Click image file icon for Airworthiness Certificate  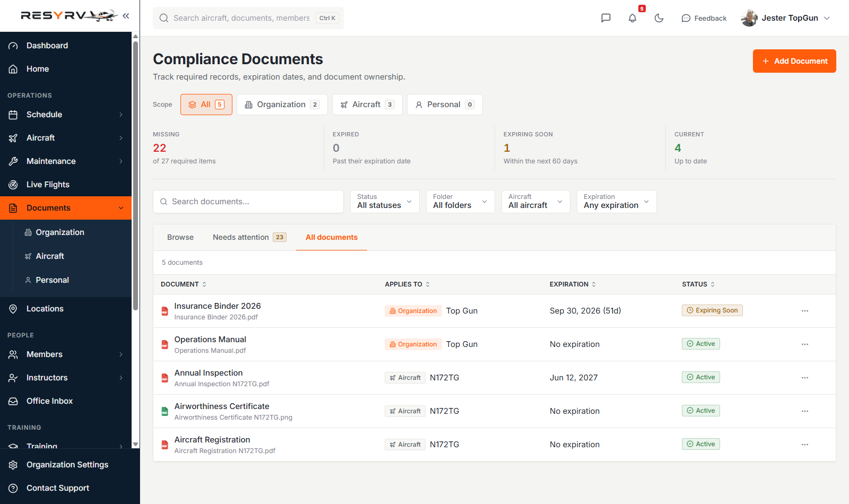click(164, 411)
